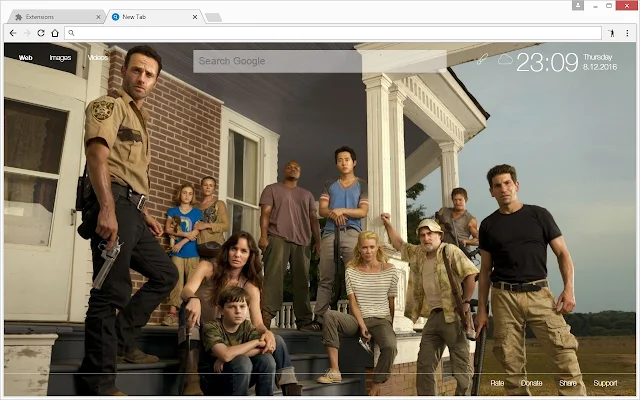This screenshot has width=640, height=400.
Task: Click the New Tab favicon icon
Action: [116, 17]
